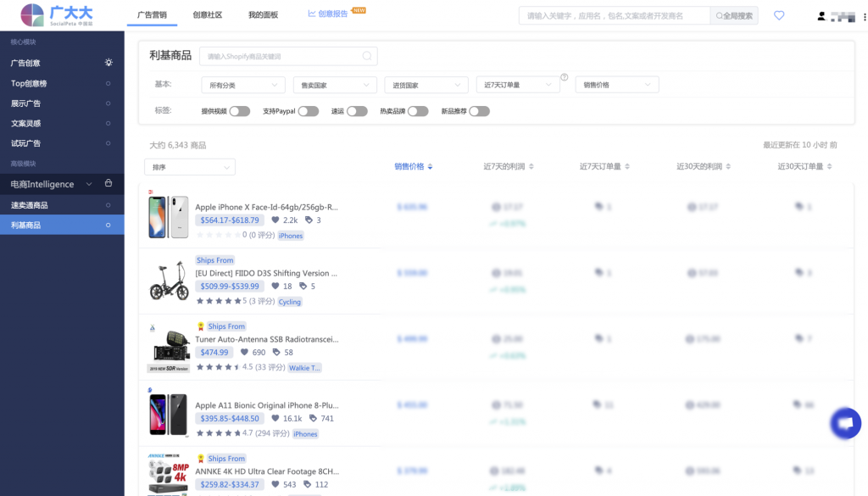This screenshot has height=496, width=868.
Task: Click the medal badge on Tuner Auto-Antenna row
Action: point(201,326)
